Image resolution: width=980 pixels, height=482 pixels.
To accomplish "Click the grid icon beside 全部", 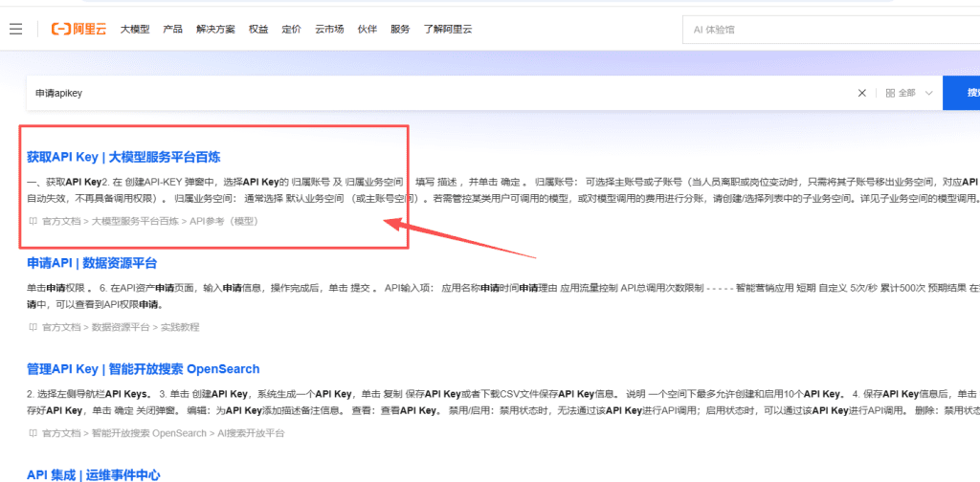I will 890,93.
